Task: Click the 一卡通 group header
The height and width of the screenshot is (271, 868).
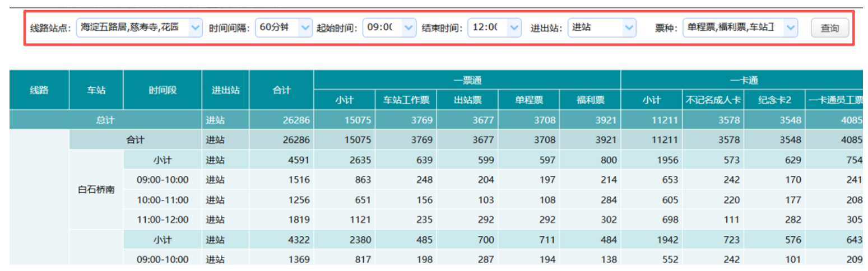Action: point(744,80)
